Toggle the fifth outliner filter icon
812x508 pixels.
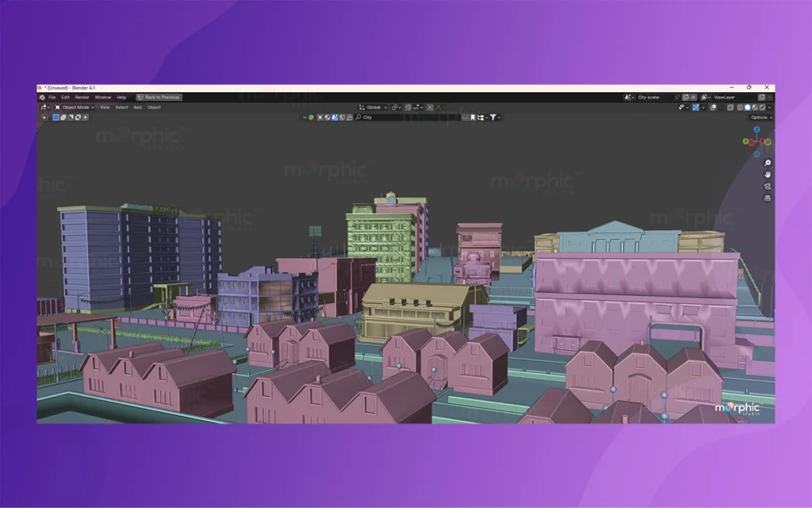coord(350,117)
